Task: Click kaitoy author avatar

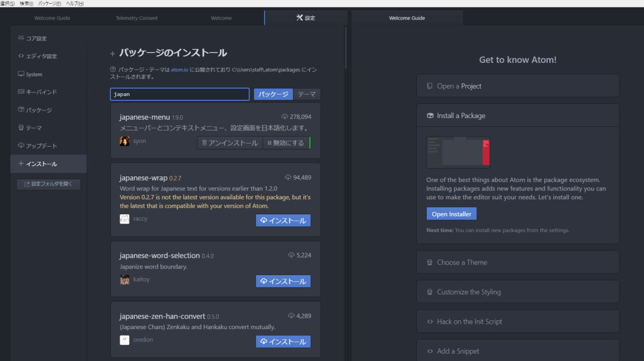Action: 124,280
